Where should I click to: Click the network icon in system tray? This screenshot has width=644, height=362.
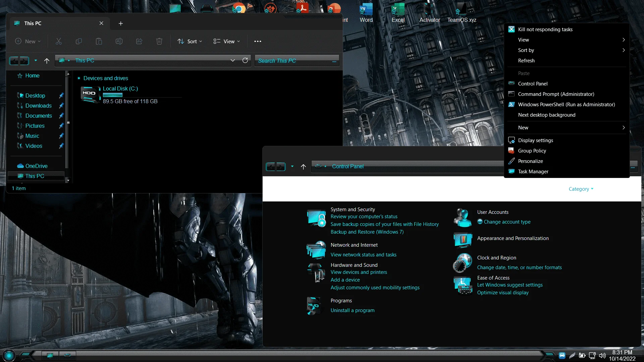pyautogui.click(x=592, y=355)
